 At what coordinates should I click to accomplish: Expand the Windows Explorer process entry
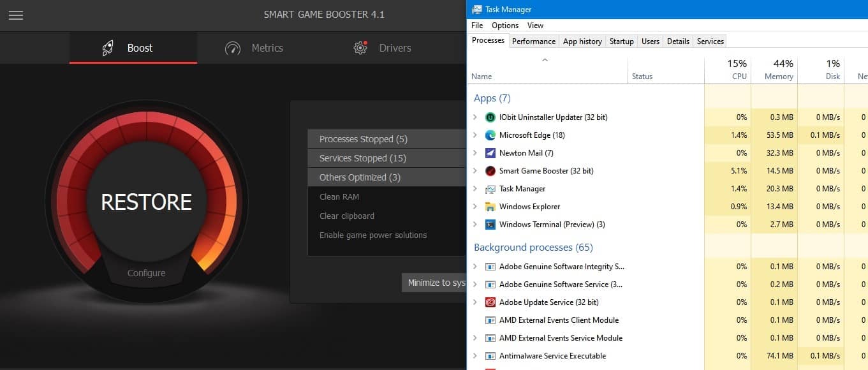coord(474,207)
